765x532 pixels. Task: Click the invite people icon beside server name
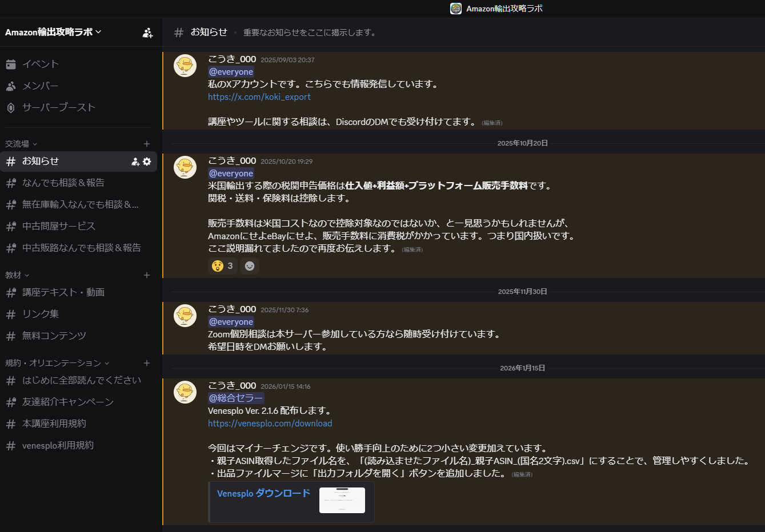(x=147, y=33)
